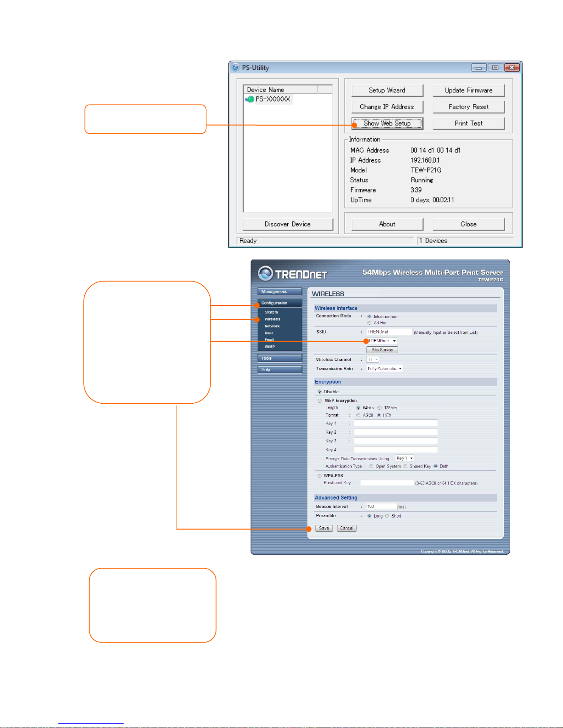Viewport: 563px width, 728px height.
Task: Open the Management menu section
Action: [279, 292]
